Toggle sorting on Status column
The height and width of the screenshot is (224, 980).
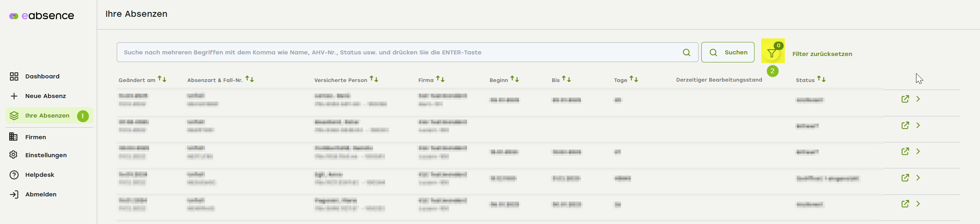pos(821,79)
